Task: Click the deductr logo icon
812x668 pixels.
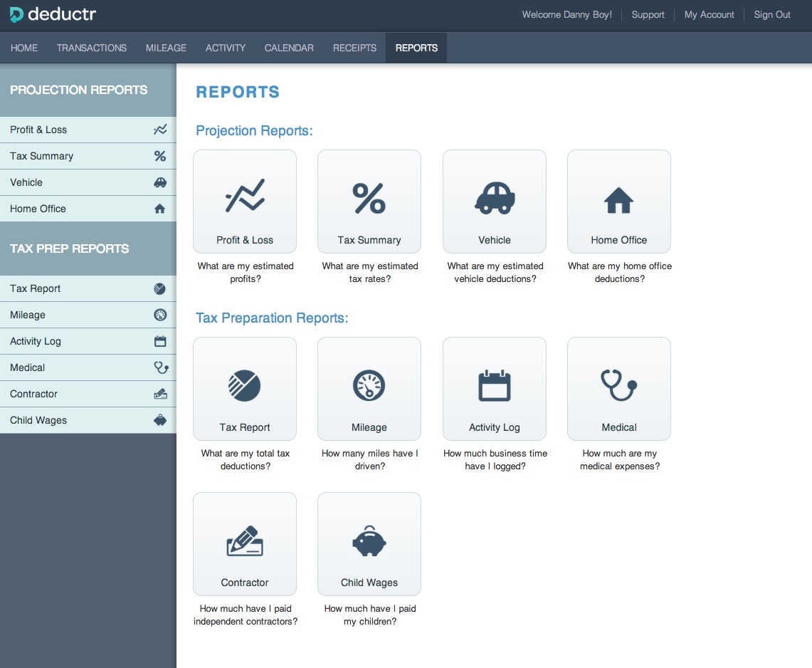Action: 16,14
